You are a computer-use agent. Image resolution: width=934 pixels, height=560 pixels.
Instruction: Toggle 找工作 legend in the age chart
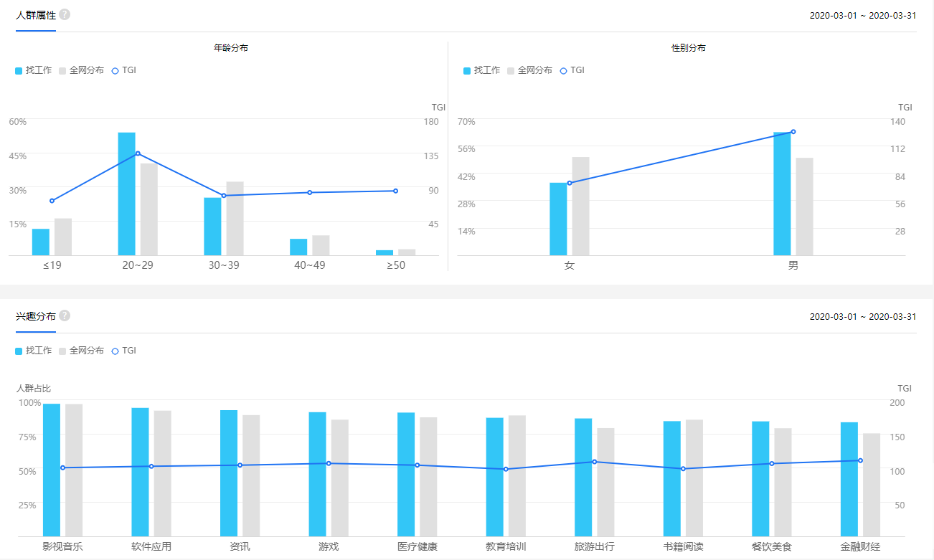pos(34,70)
